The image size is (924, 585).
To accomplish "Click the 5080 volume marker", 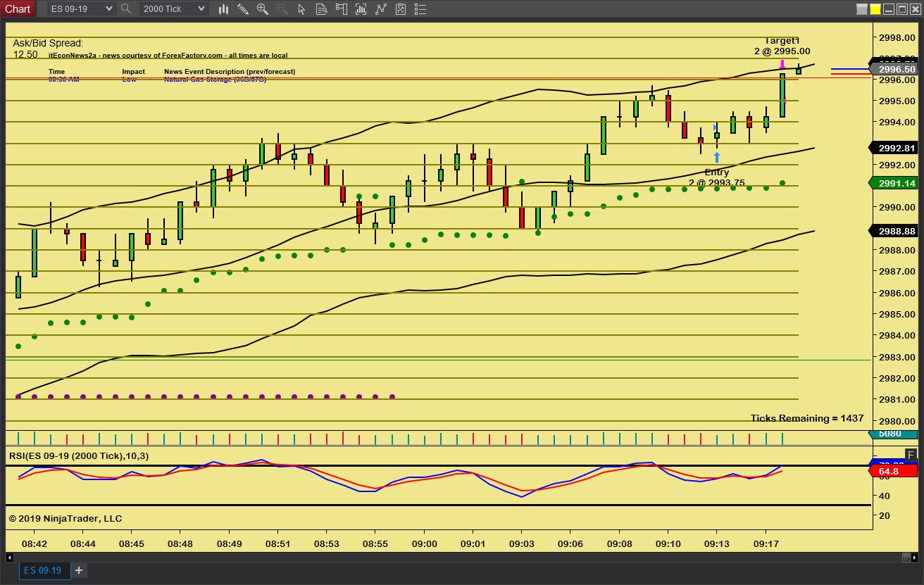I will (895, 434).
